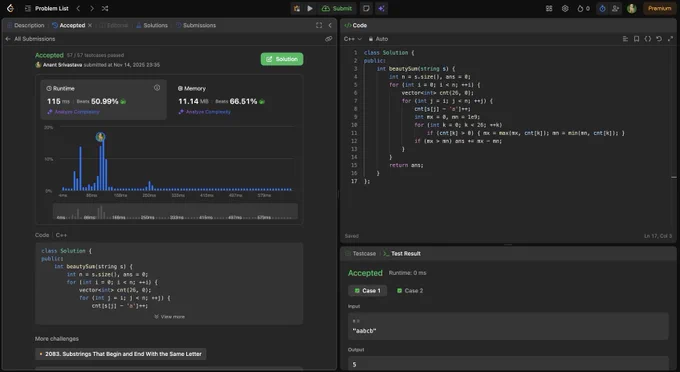
Task: Select Case 2 result
Action: pos(410,290)
